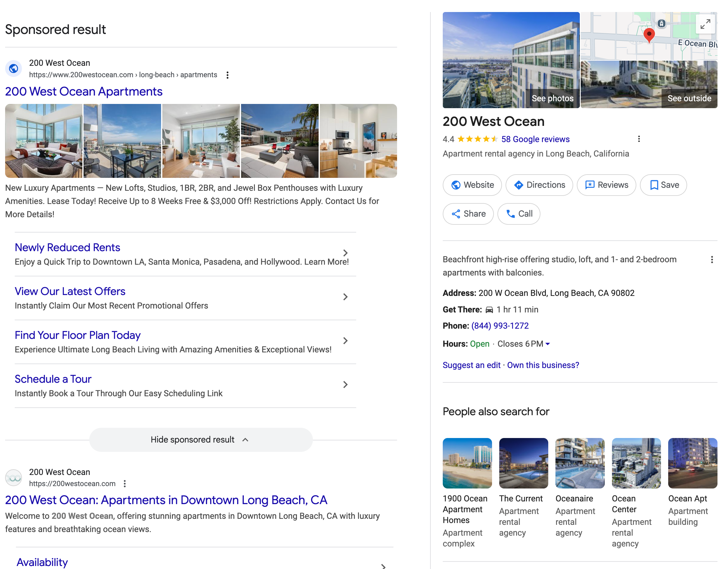Open three-dot menu beside 200westocean.com URL
This screenshot has width=728, height=569.
click(125, 483)
